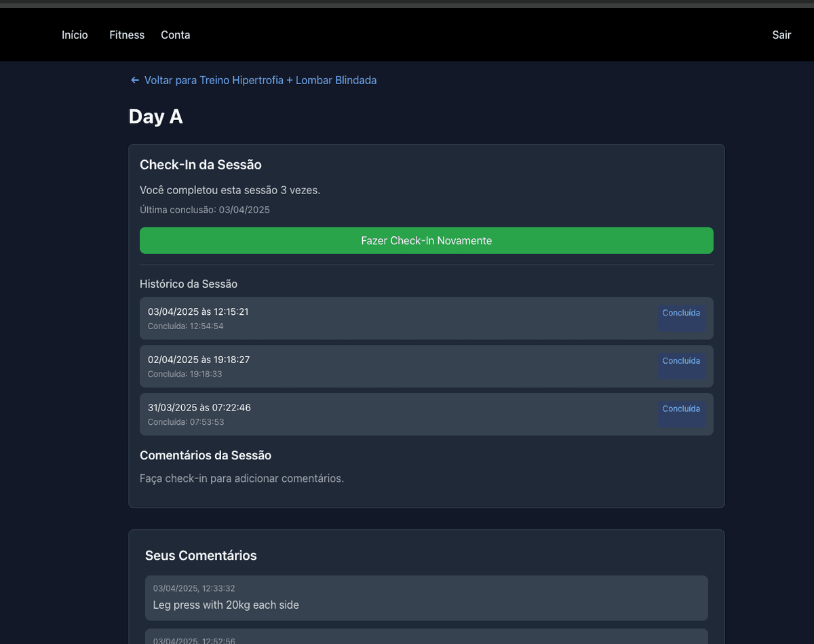Click Concluída badge for 31/03/2025 session

point(681,413)
